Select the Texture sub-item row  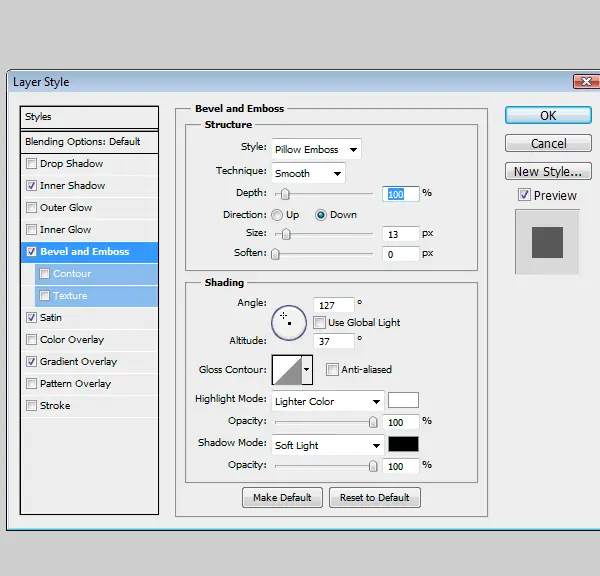pos(96,296)
